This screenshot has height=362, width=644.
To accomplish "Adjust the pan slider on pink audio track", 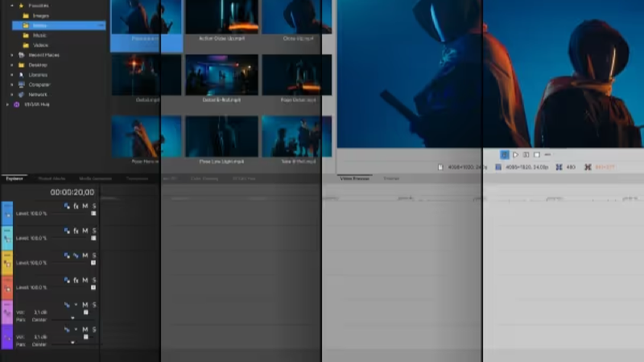I will pyautogui.click(x=72, y=319).
